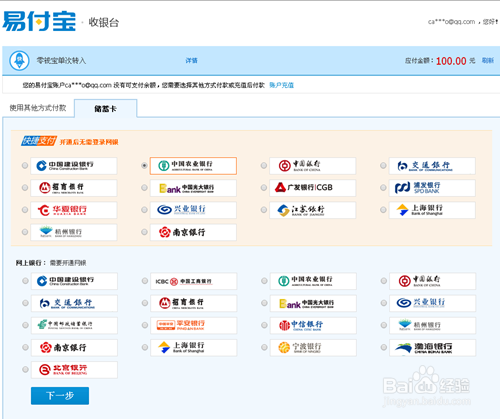Click account ca***o@qq.com in header
This screenshot has height=419, width=500.
click(x=451, y=22)
